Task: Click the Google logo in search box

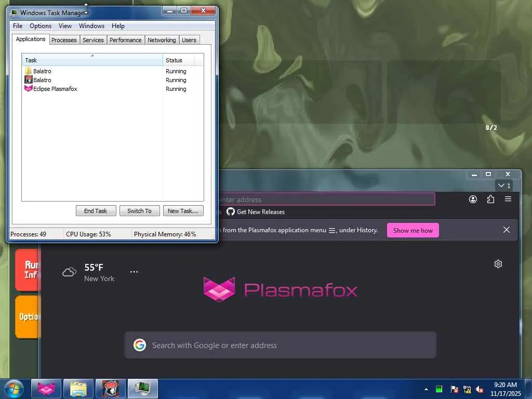Action: (140, 345)
